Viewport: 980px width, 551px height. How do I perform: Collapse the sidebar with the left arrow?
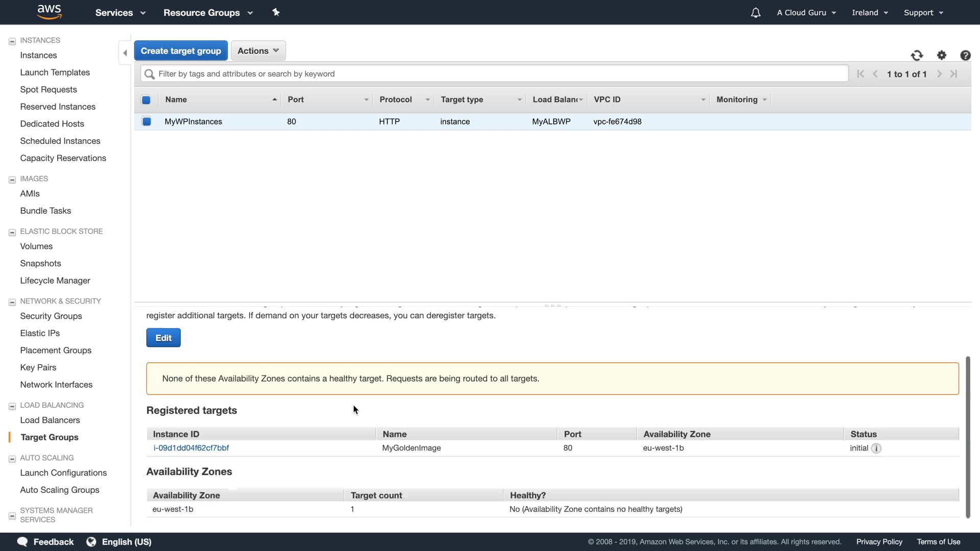coord(125,53)
